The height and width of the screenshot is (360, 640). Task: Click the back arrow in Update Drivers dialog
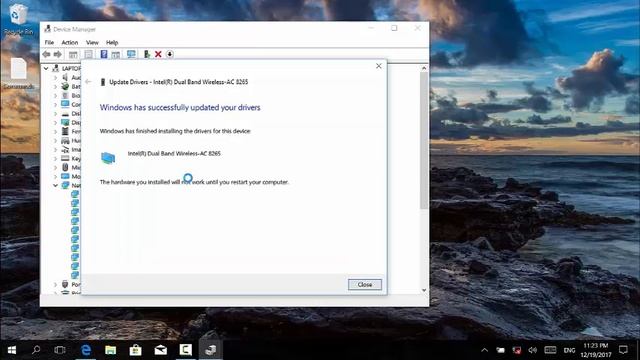pos(89,82)
